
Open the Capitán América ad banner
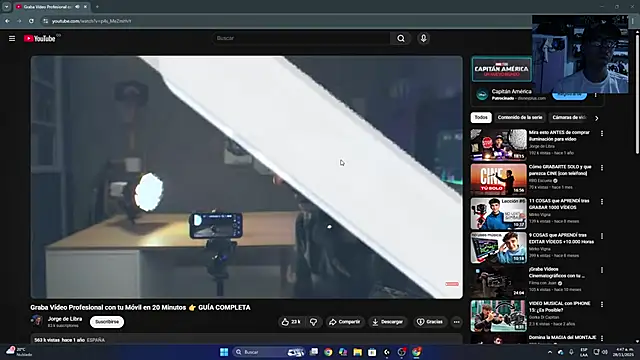[x=502, y=69]
